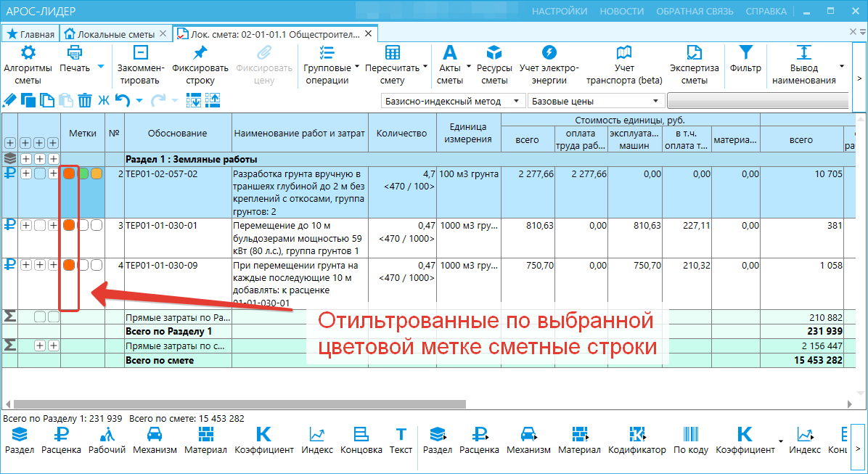
Task: Open СПРАВКА in title bar
Action: tap(766, 11)
